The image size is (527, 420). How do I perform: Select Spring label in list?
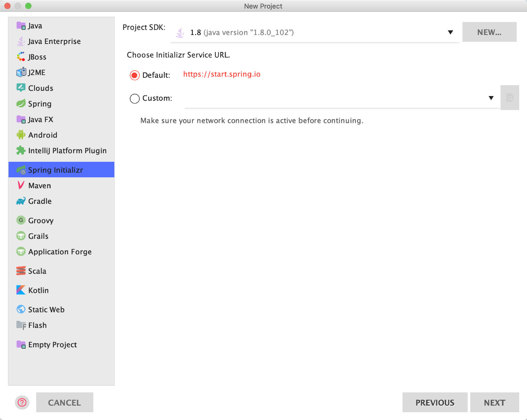tap(40, 104)
